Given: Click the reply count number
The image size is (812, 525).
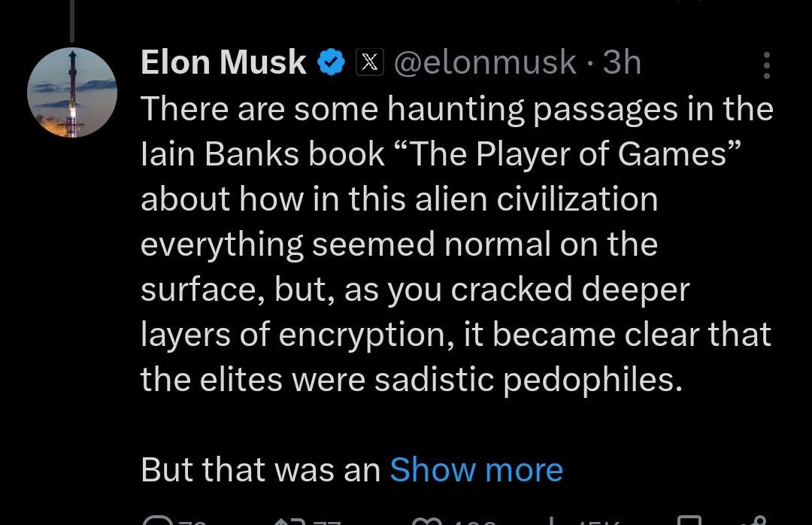Looking at the screenshot, I should tap(192, 521).
